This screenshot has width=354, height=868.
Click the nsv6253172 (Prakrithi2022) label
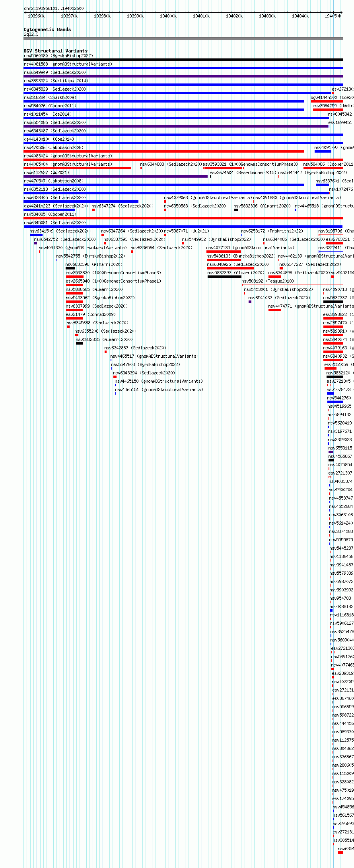click(x=272, y=231)
